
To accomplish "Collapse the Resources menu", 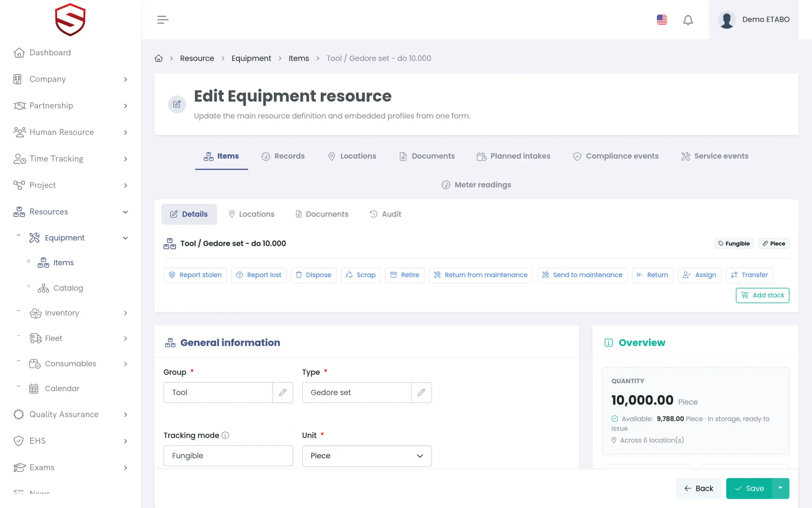I will [x=126, y=212].
